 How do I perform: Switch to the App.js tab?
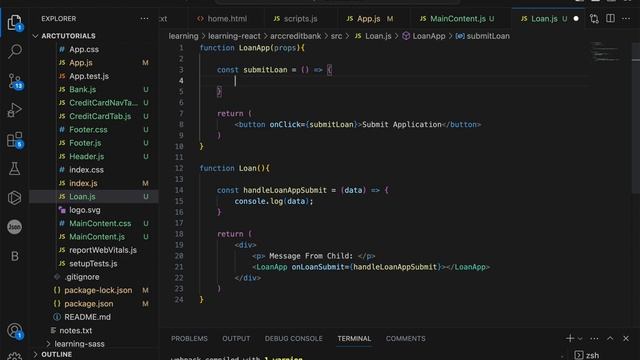coord(369,19)
